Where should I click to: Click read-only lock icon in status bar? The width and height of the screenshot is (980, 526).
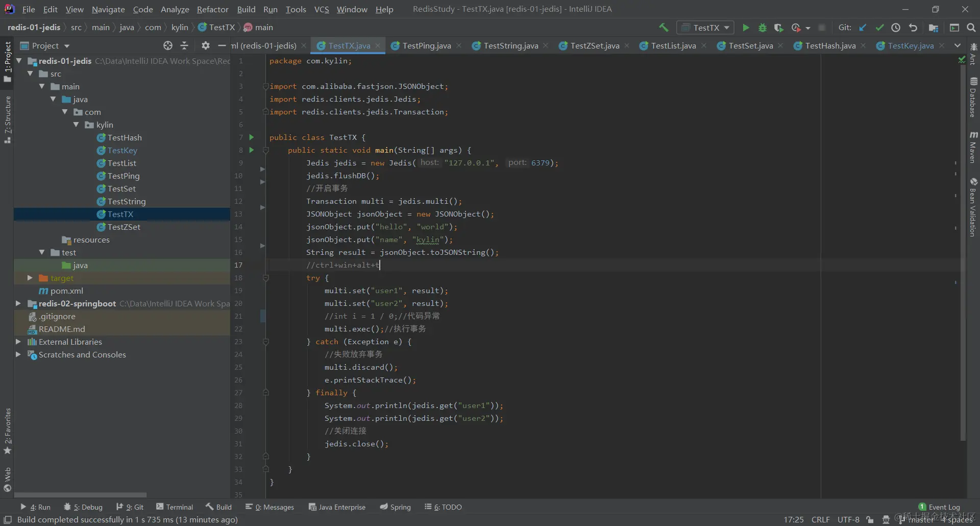tap(870, 520)
